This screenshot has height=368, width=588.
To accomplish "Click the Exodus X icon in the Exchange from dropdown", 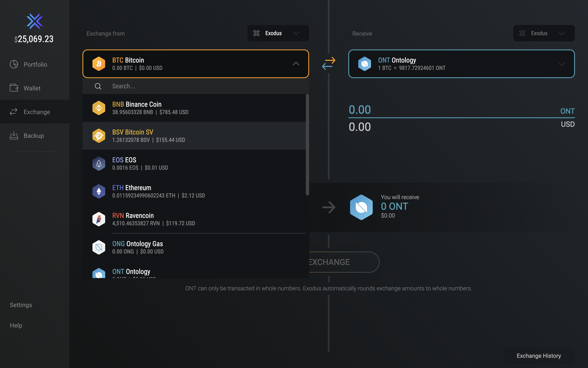I will click(256, 33).
